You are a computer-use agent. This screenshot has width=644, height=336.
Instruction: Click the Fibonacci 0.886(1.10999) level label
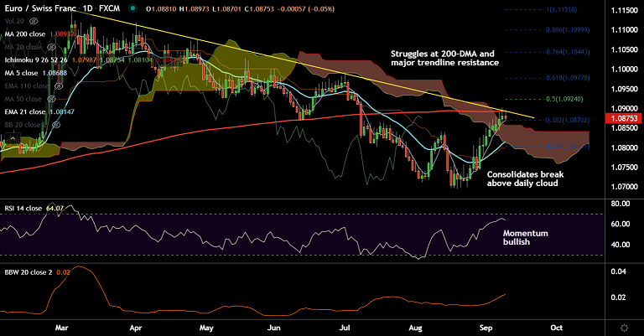click(x=568, y=29)
